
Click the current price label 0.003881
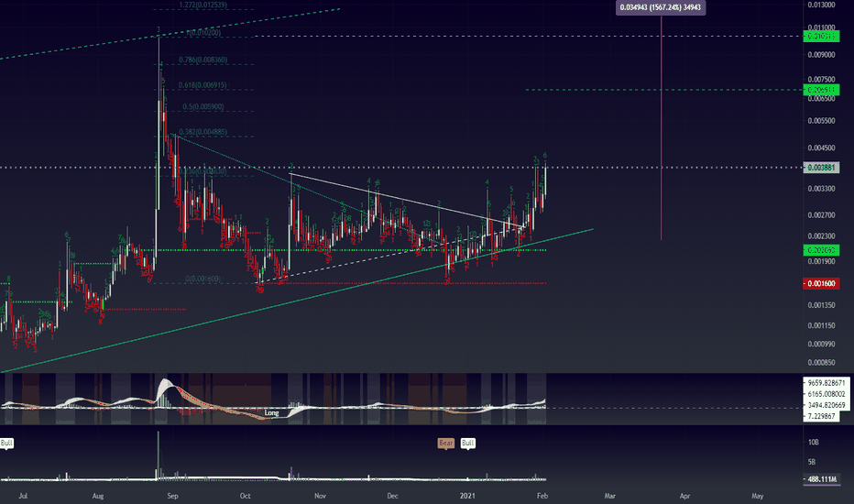click(x=821, y=168)
